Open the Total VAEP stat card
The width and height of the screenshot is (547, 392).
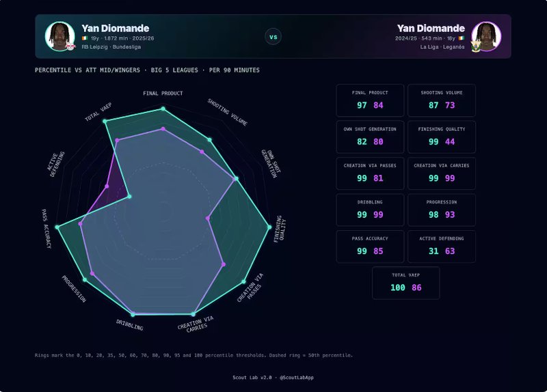click(405, 283)
